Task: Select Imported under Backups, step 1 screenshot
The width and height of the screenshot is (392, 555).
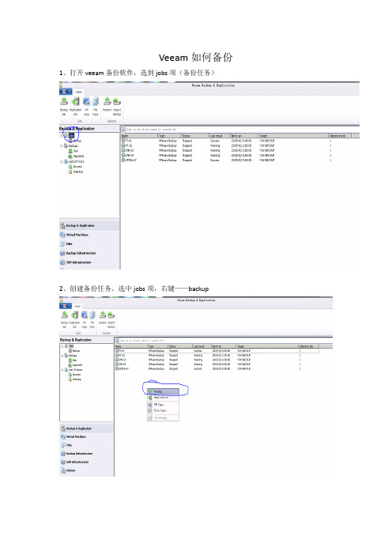Action: 76,156
